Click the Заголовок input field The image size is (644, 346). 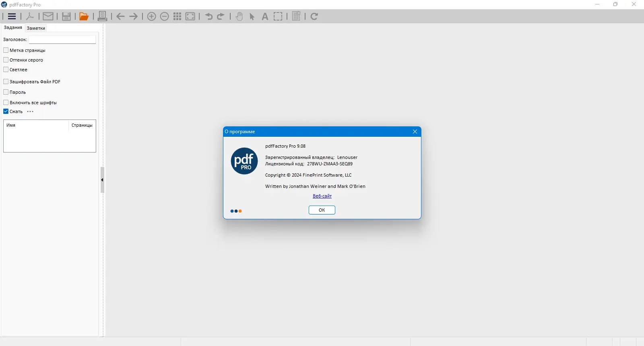point(62,39)
